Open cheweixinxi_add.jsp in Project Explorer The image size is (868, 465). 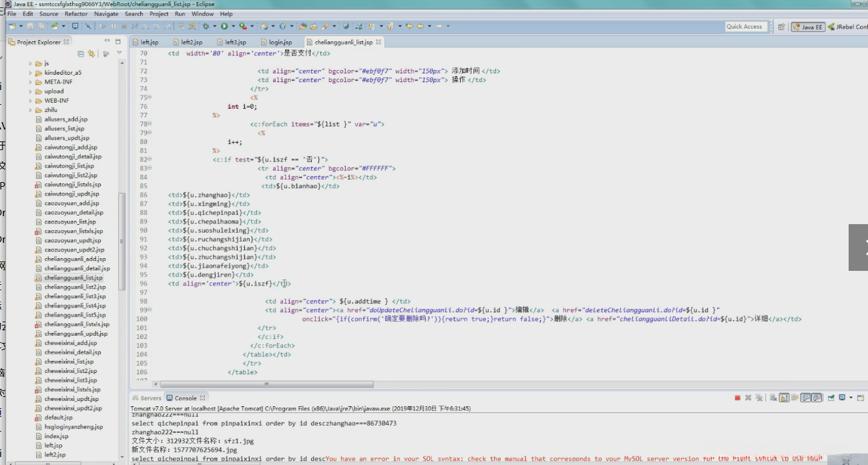(x=70, y=343)
